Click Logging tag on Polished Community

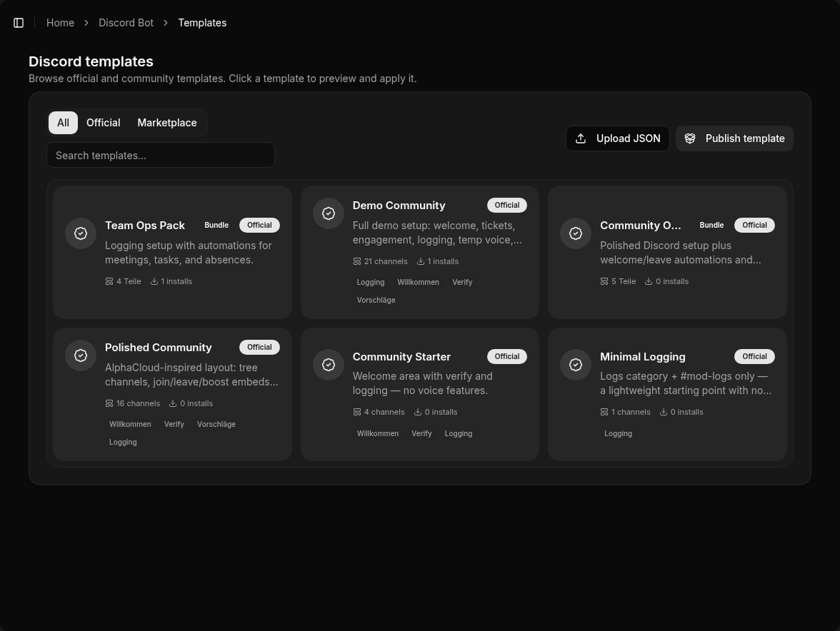pos(123,442)
